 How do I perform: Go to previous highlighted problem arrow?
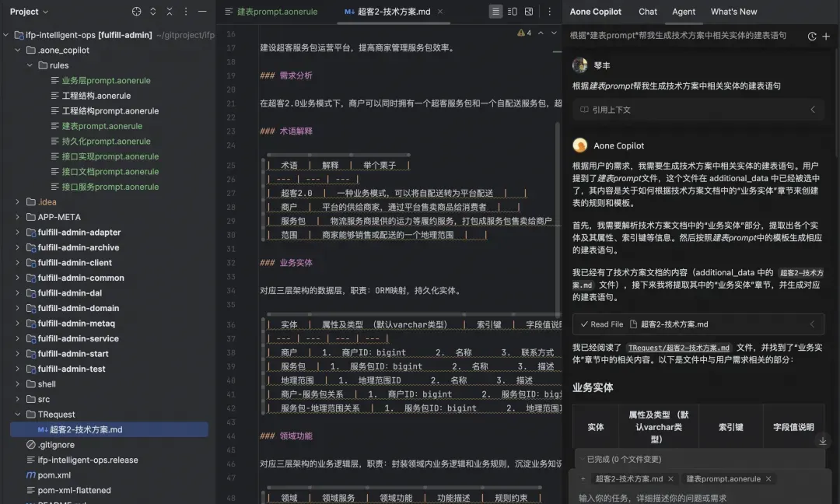pyautogui.click(x=541, y=33)
